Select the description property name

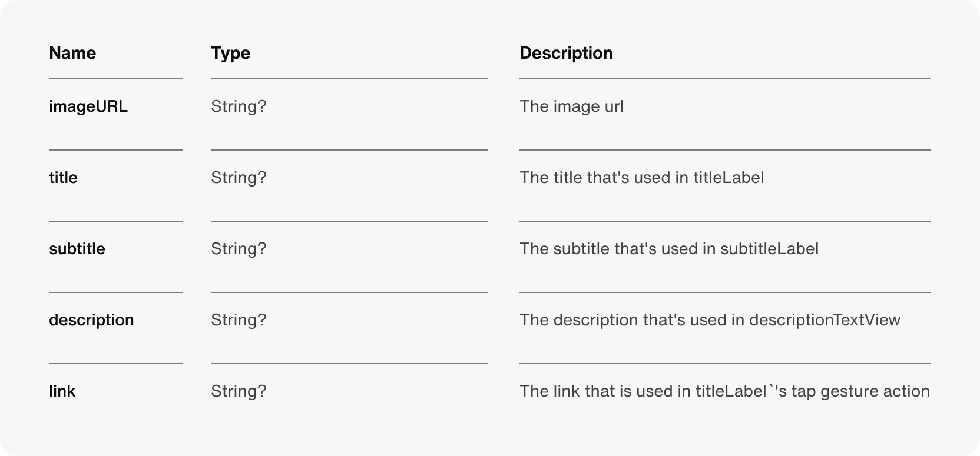click(91, 320)
